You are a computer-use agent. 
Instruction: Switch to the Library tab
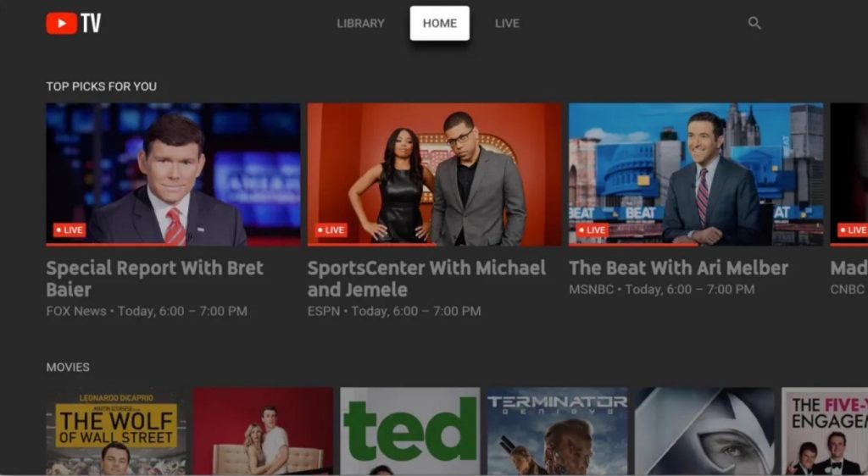[x=360, y=23]
